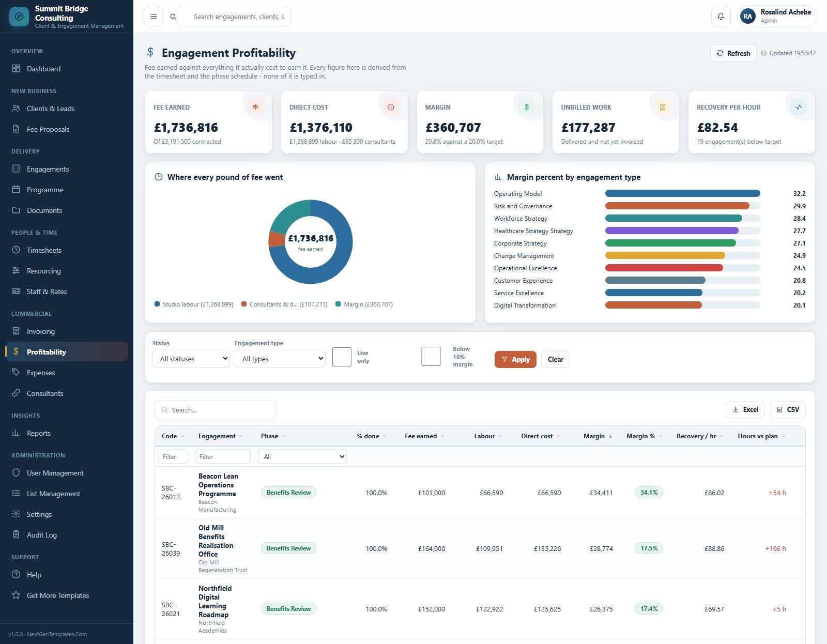The width and height of the screenshot is (827, 644).
Task: Sort by the Hours vs plan column header
Action: 761,436
